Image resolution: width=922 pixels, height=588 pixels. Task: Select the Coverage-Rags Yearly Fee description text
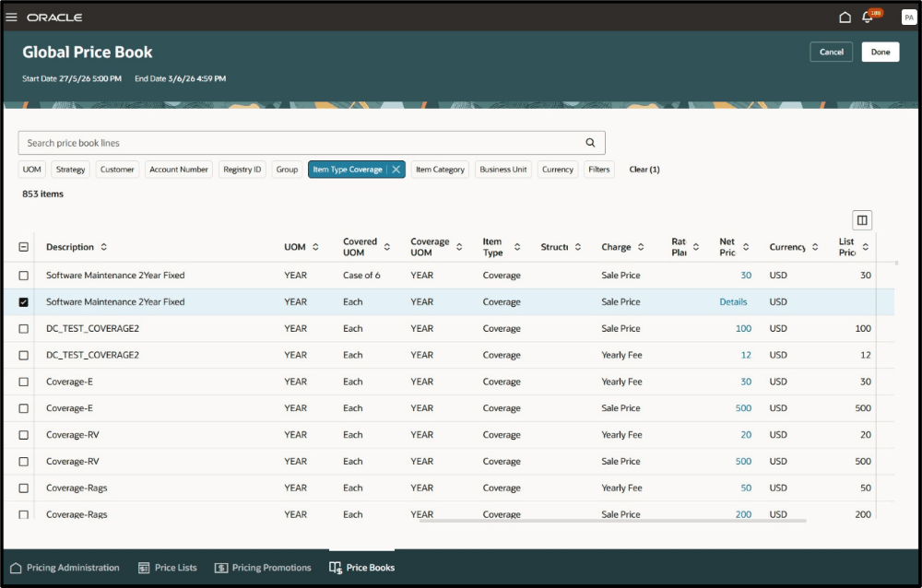pyautogui.click(x=77, y=488)
